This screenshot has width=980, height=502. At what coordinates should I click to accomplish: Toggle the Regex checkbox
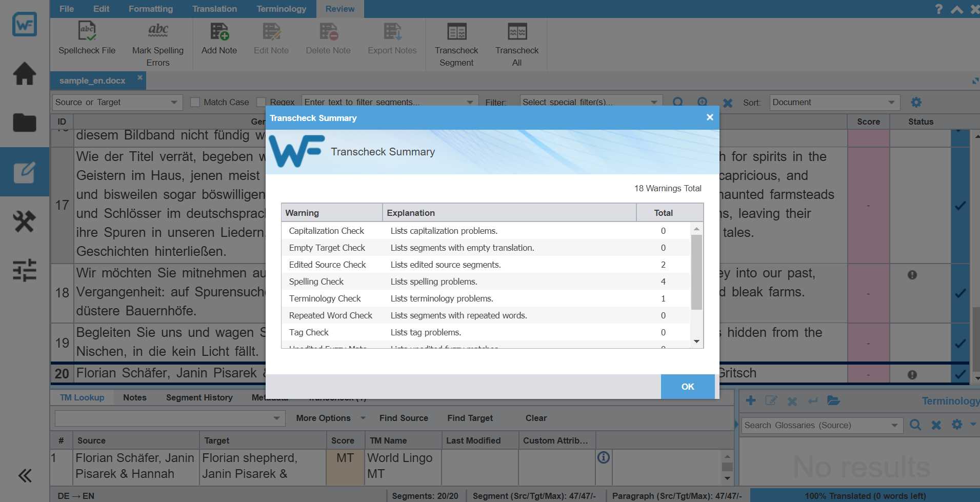tap(262, 102)
